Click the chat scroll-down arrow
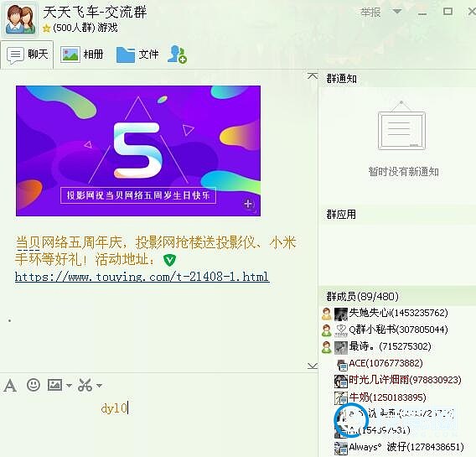 [x=313, y=366]
